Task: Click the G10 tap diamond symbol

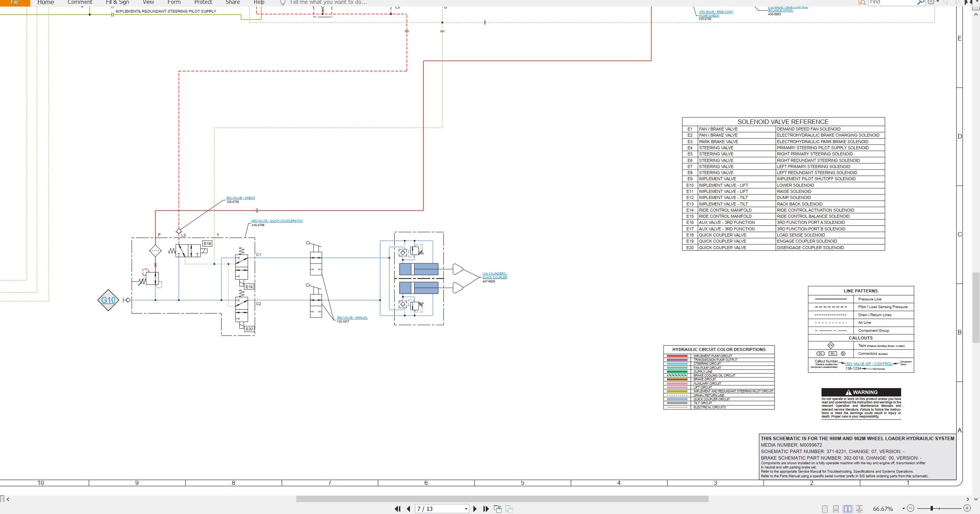Action: click(108, 300)
